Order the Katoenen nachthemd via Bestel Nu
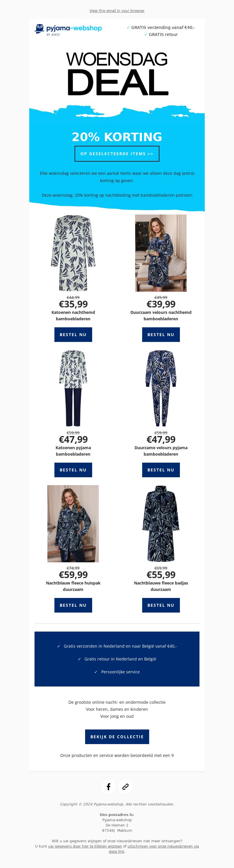The image size is (234, 868). click(73, 335)
